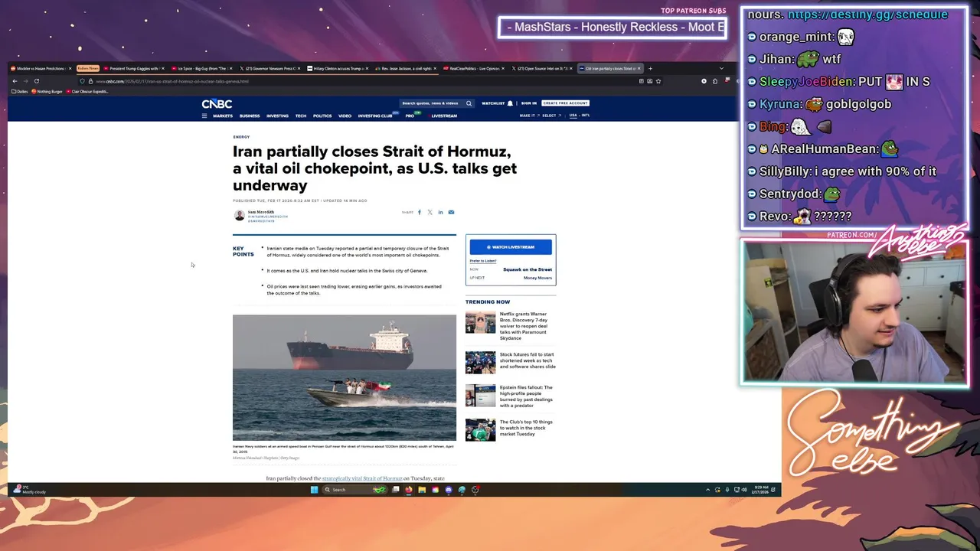The image size is (980, 551).
Task: Click CREATE FREE ACCOUNT button
Action: 565,103
